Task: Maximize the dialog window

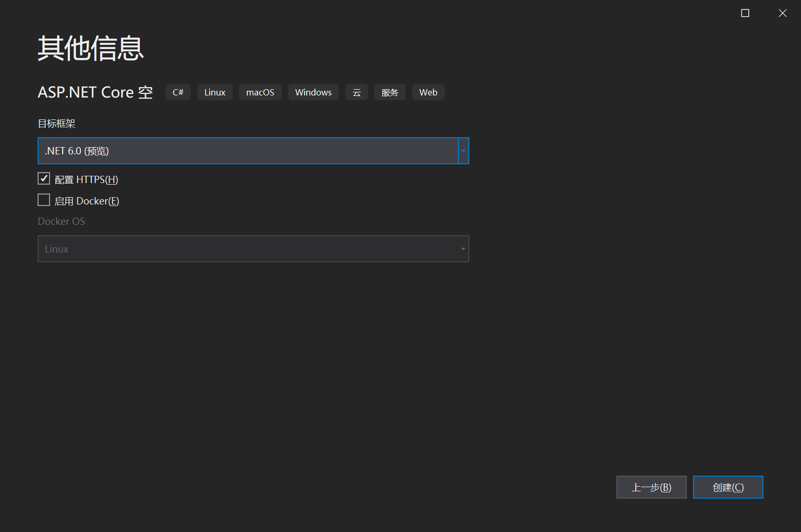Action: pyautogui.click(x=745, y=13)
